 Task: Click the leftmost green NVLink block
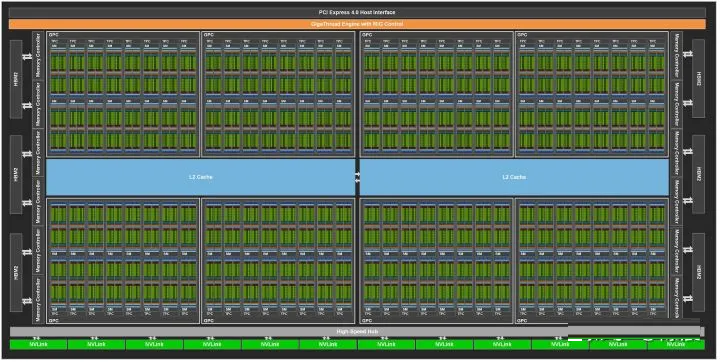(x=38, y=345)
